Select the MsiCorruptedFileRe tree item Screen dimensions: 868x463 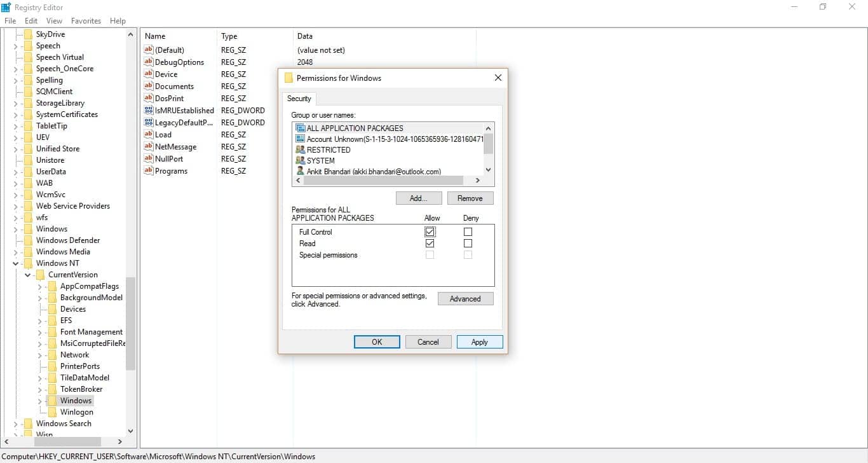coord(93,343)
